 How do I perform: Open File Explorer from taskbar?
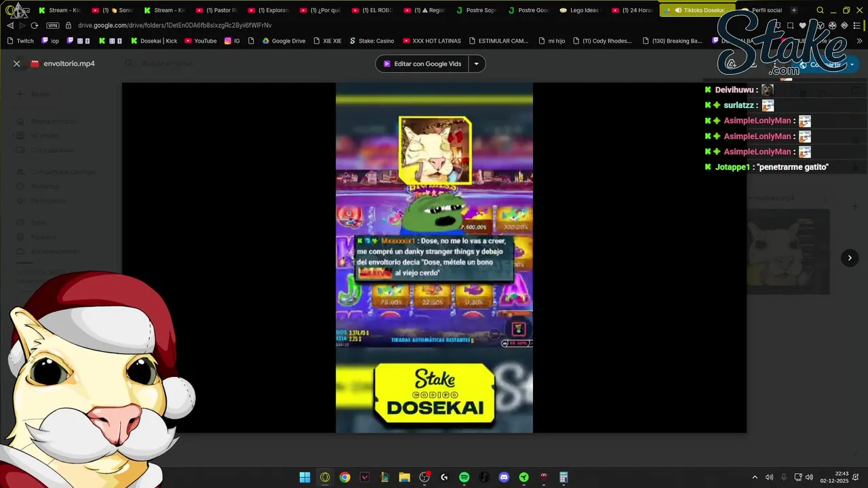click(x=404, y=477)
